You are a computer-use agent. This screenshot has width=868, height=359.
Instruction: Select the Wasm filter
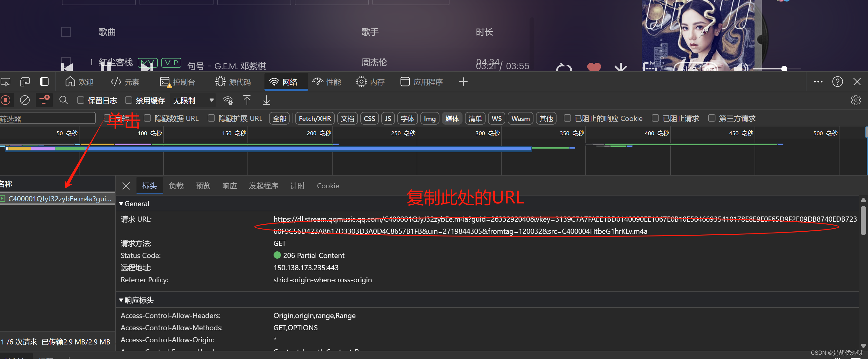[x=520, y=119]
